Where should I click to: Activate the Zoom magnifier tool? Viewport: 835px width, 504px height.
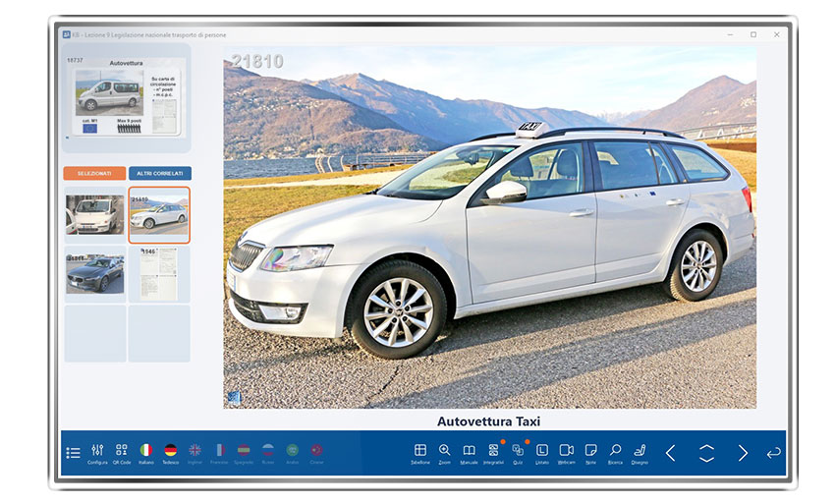point(445,452)
